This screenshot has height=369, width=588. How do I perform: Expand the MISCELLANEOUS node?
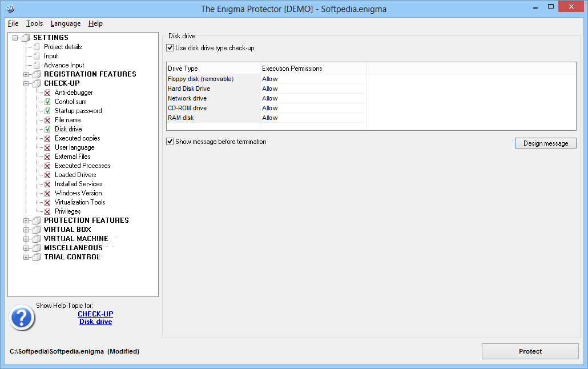26,248
